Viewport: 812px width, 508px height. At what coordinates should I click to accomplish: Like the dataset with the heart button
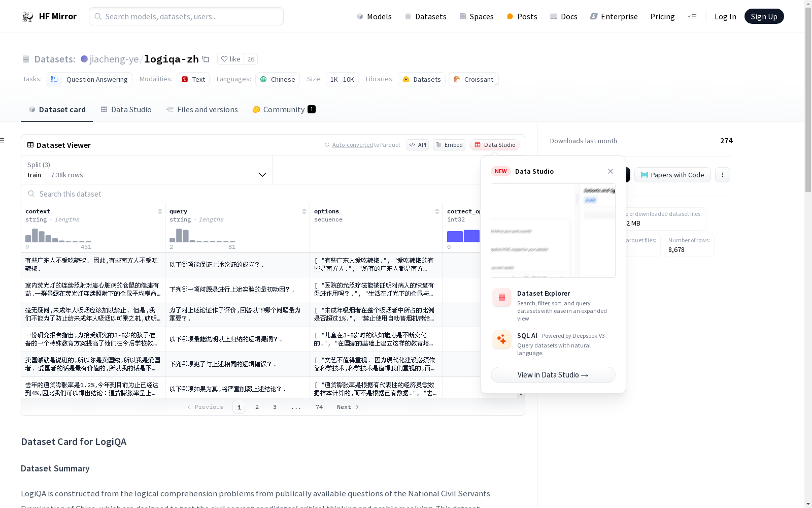230,59
